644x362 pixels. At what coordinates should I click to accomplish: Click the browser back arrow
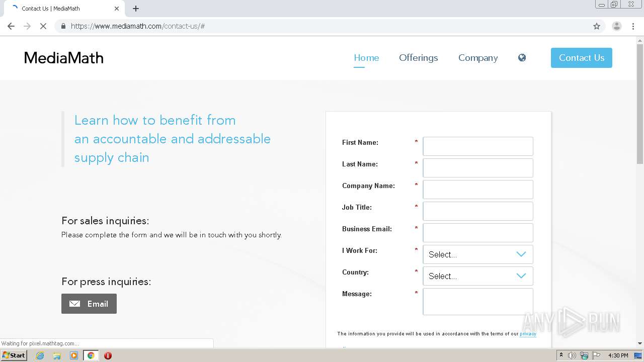coord(11,26)
